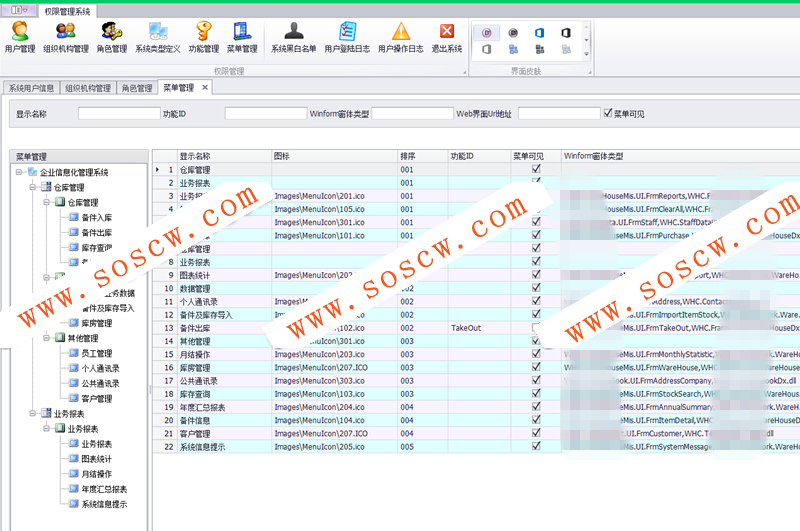Sort grid by 功能ID column header
The height and width of the screenshot is (531, 800).
click(480, 156)
